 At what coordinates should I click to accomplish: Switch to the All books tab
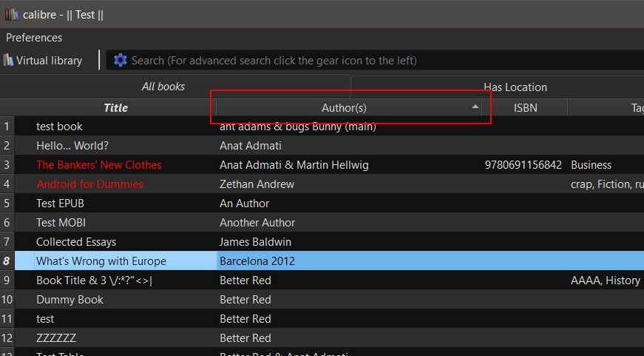[163, 87]
